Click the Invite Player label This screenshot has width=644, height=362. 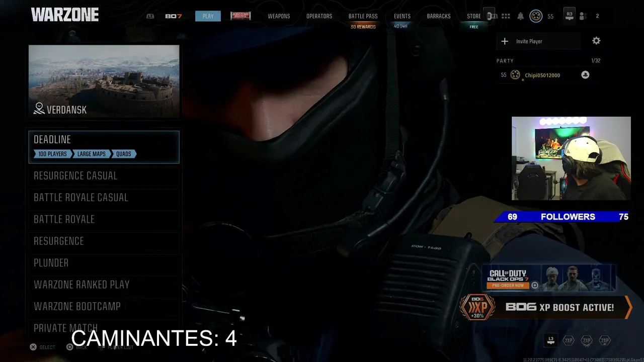point(529,41)
